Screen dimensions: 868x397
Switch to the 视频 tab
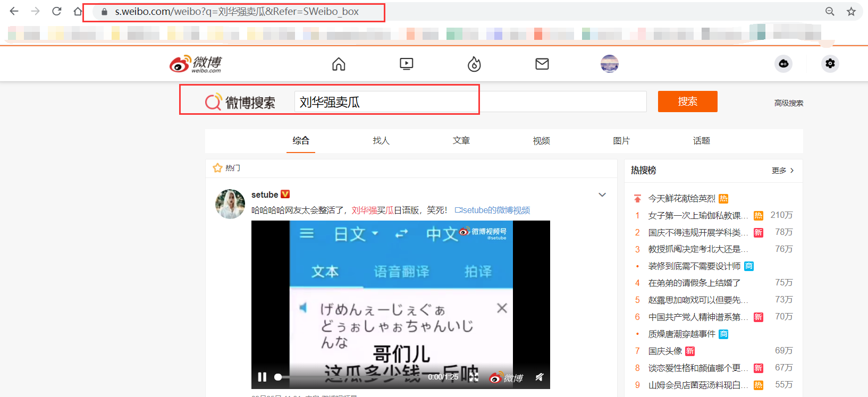542,141
